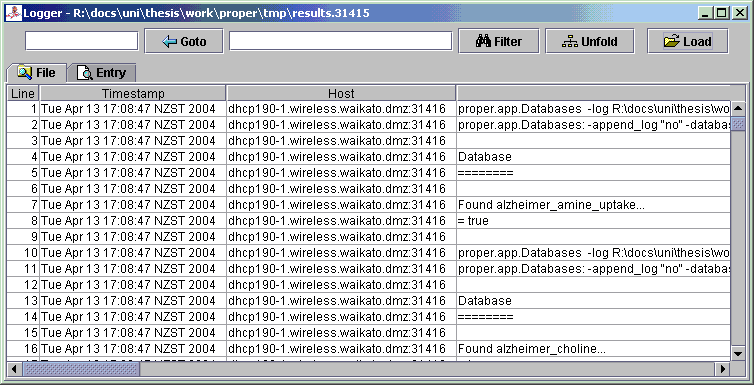
Task: Select the line 13 "Database" message cell
Action: point(593,301)
